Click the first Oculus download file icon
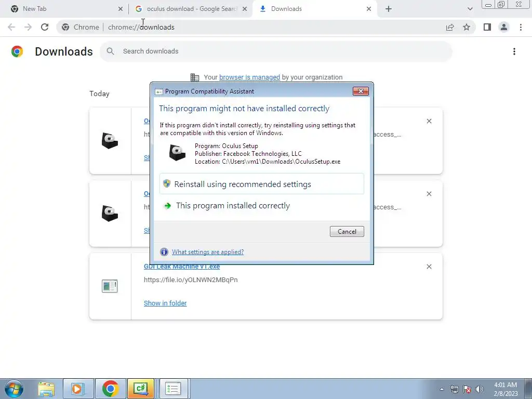Screen dimensions: 532x399 tap(110, 140)
